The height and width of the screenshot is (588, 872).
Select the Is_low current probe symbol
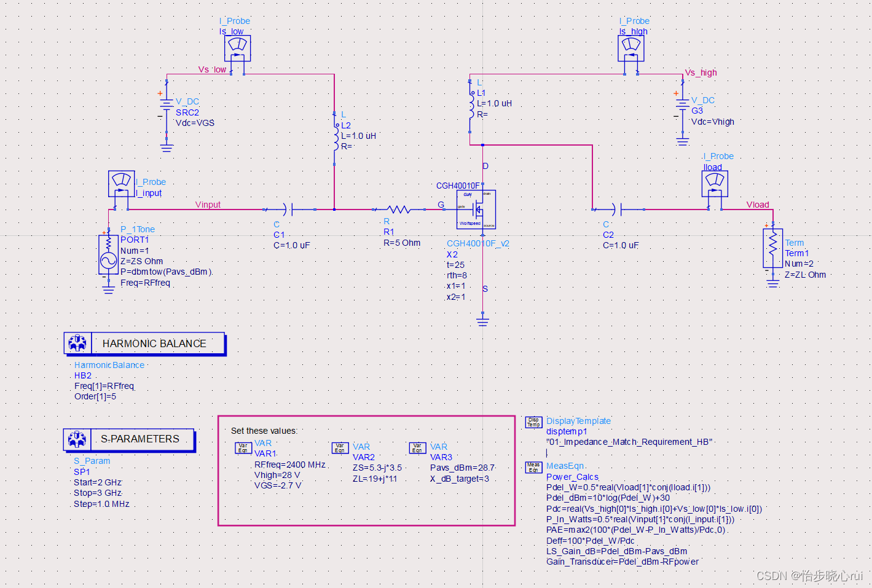point(237,47)
